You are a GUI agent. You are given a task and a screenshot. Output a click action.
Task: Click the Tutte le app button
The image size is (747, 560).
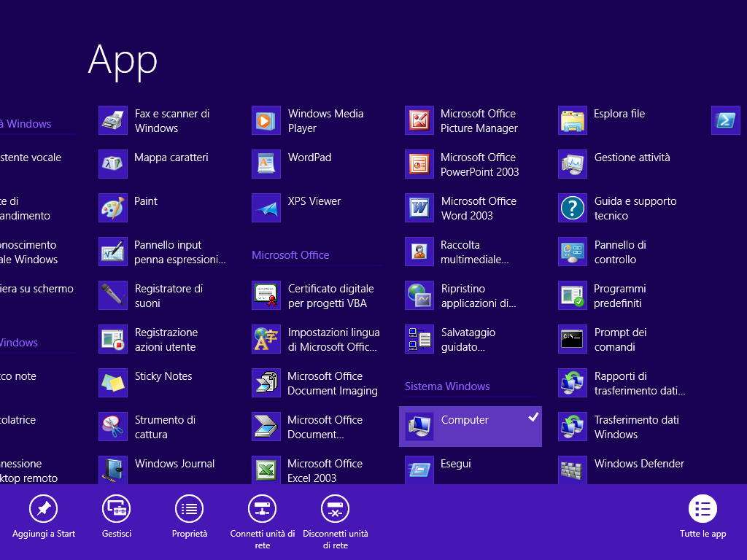[x=703, y=517]
